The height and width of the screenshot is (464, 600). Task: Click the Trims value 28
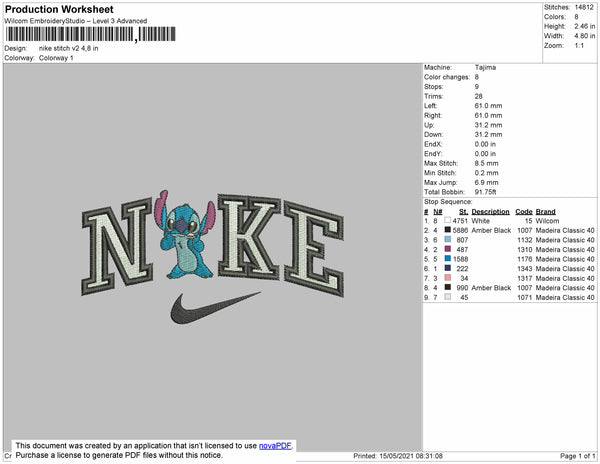pyautogui.click(x=478, y=96)
